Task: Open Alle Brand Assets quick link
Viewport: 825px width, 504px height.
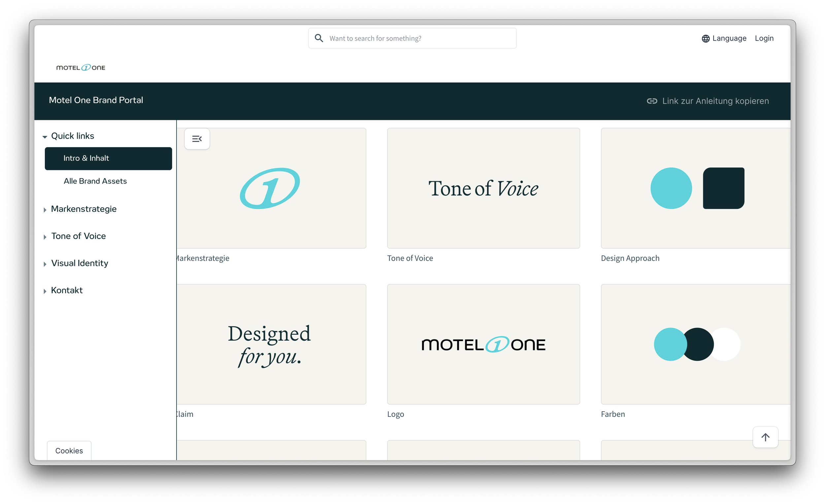Action: pyautogui.click(x=95, y=181)
